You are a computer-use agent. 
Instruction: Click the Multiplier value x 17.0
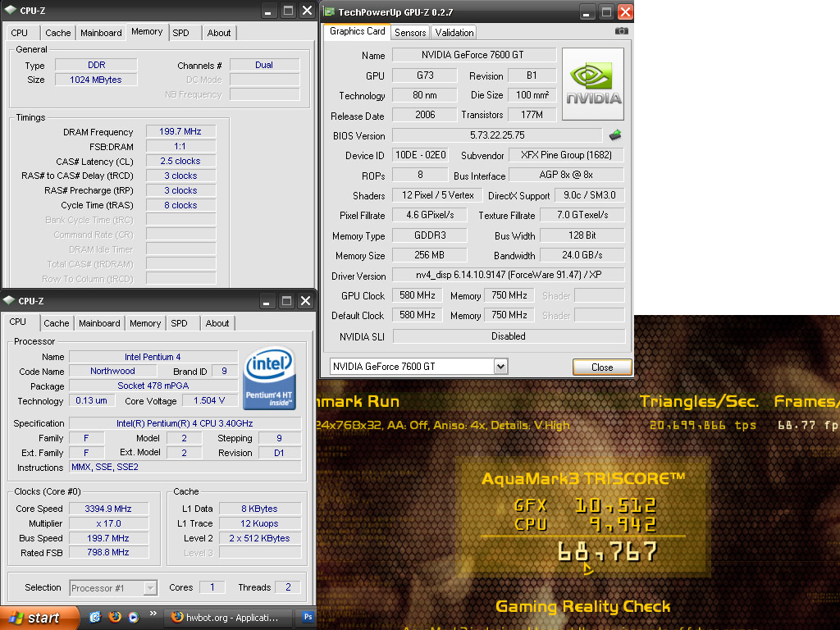[x=108, y=523]
